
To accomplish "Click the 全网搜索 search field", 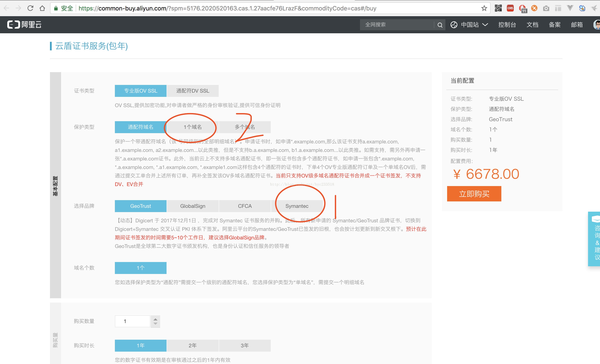I will (397, 25).
